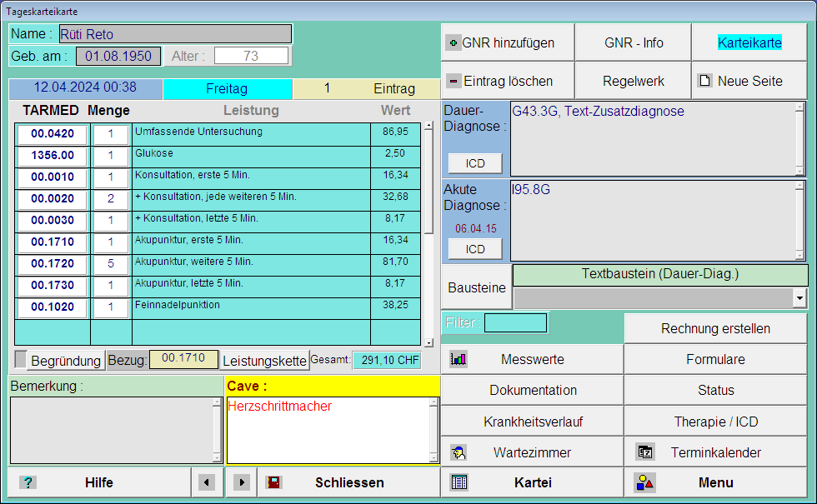The height and width of the screenshot is (504, 817).
Task: Open the Textbaustein dropdown arrow
Action: [x=799, y=298]
